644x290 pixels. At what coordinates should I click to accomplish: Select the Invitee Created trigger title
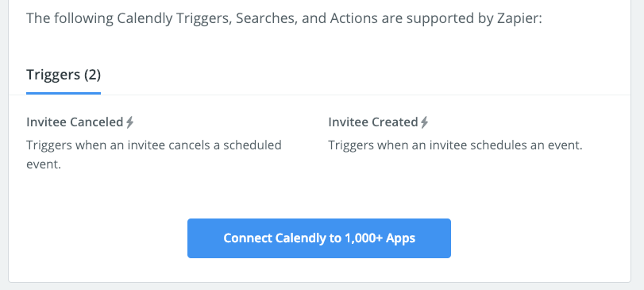pos(373,122)
